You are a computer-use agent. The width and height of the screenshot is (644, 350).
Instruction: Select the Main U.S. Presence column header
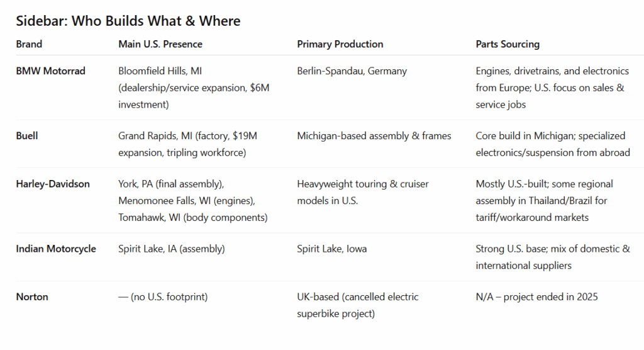click(160, 44)
